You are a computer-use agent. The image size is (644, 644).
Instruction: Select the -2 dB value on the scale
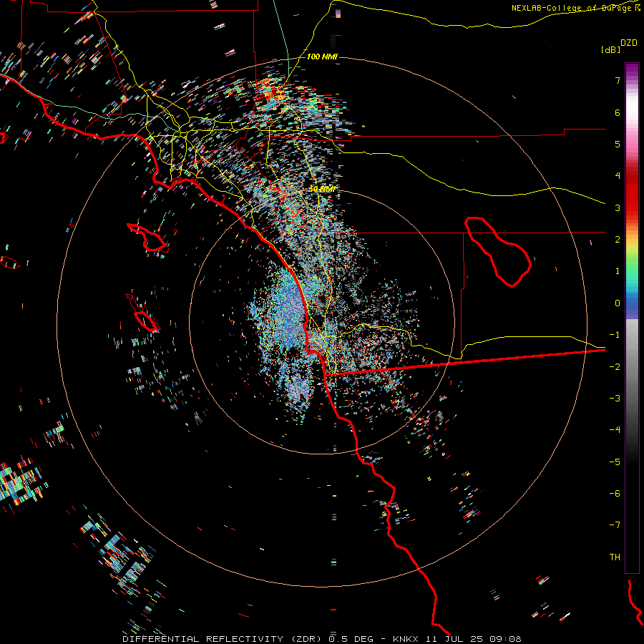[x=615, y=367]
